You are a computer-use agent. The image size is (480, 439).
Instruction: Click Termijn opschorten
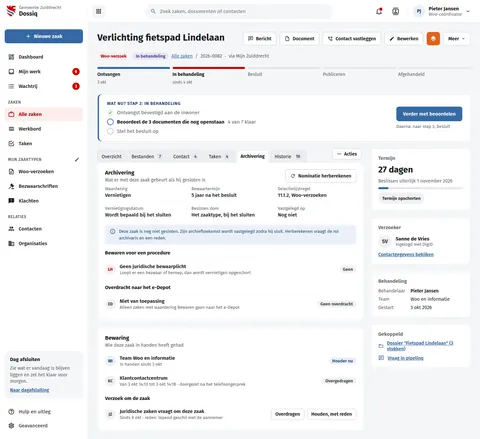pyautogui.click(x=401, y=198)
